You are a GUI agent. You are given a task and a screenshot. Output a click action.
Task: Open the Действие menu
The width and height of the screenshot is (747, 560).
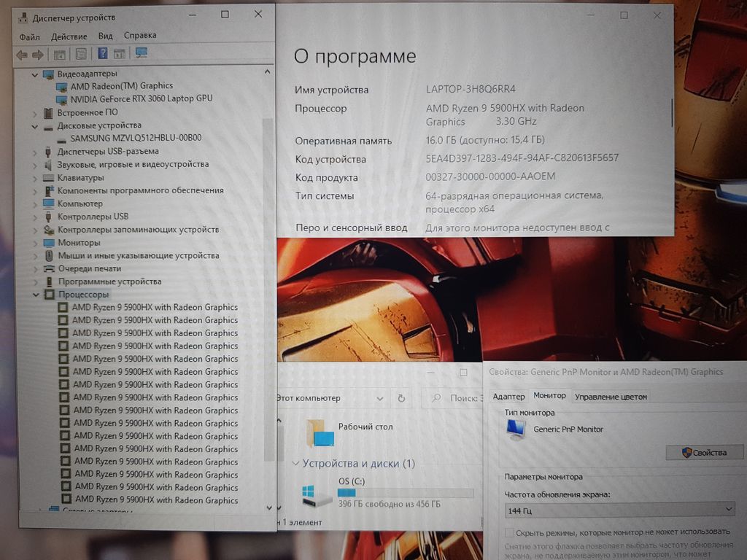[69, 36]
